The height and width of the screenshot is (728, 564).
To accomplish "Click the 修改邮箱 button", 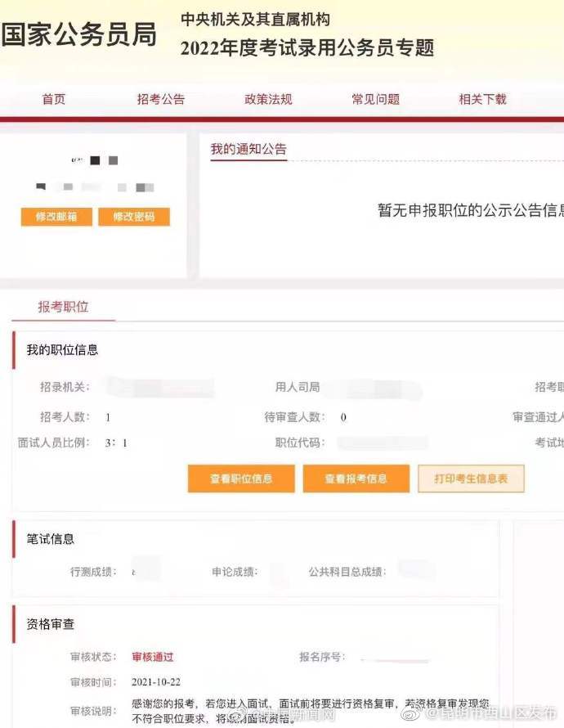I will click(56, 217).
